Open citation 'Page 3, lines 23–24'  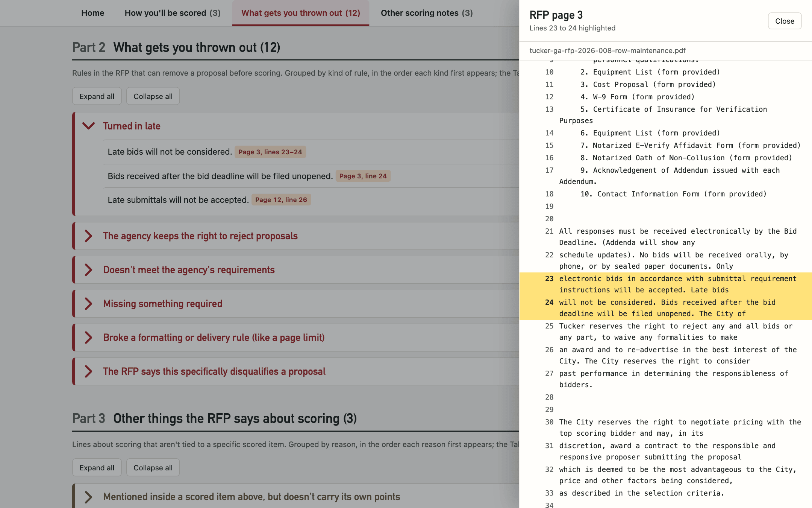[x=270, y=152]
